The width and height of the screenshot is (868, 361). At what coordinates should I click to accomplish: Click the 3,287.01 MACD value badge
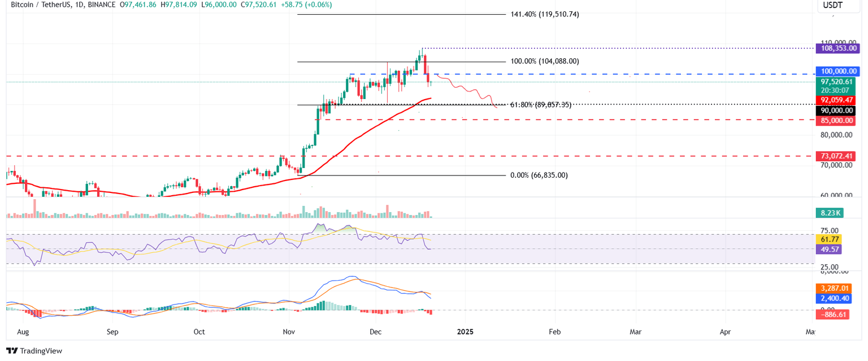[x=833, y=288]
